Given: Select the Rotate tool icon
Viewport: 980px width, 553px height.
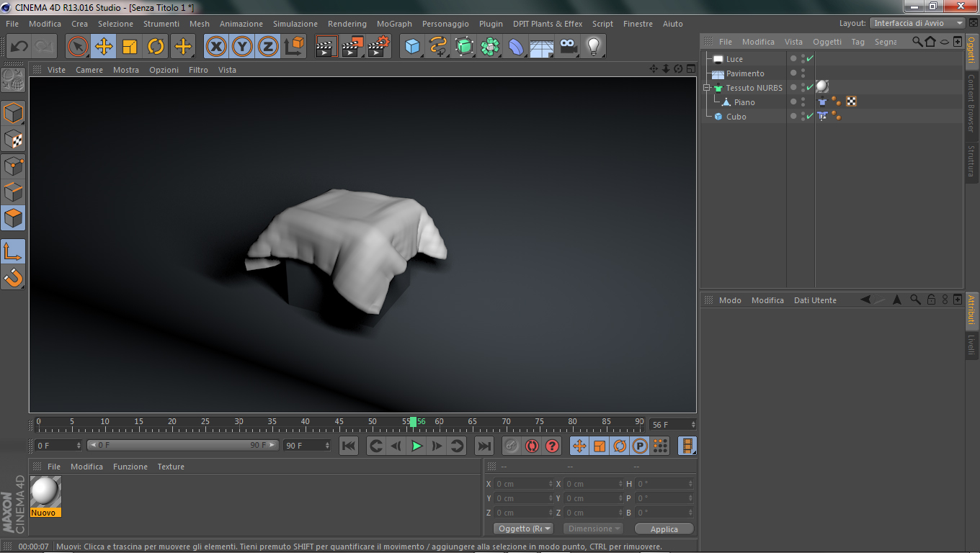Looking at the screenshot, I should point(156,47).
